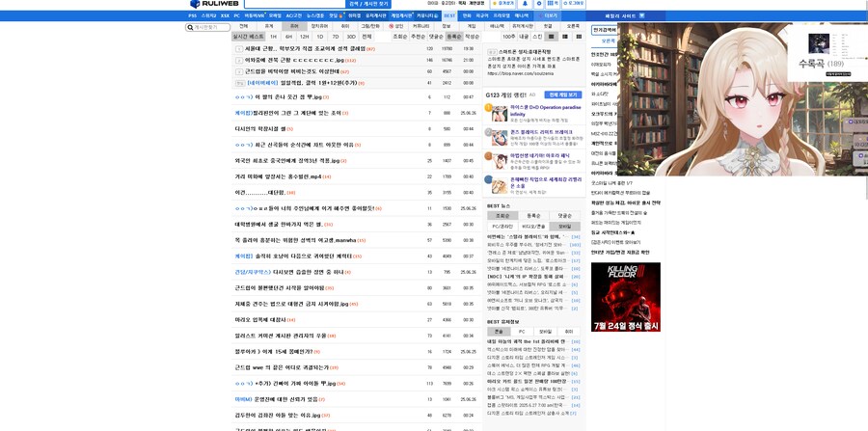Open the 만화 navigation item
This screenshot has width=868, height=431.
click(x=467, y=16)
